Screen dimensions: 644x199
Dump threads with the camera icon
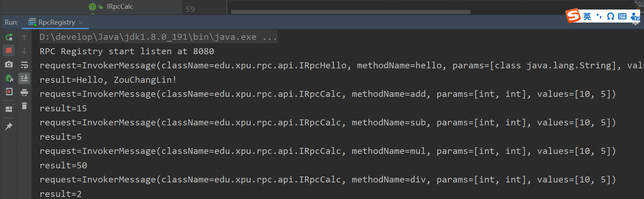[x=9, y=64]
